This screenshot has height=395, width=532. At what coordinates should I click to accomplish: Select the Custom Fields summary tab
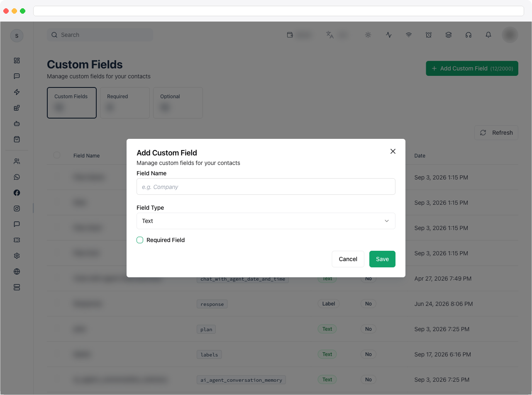[x=72, y=103]
